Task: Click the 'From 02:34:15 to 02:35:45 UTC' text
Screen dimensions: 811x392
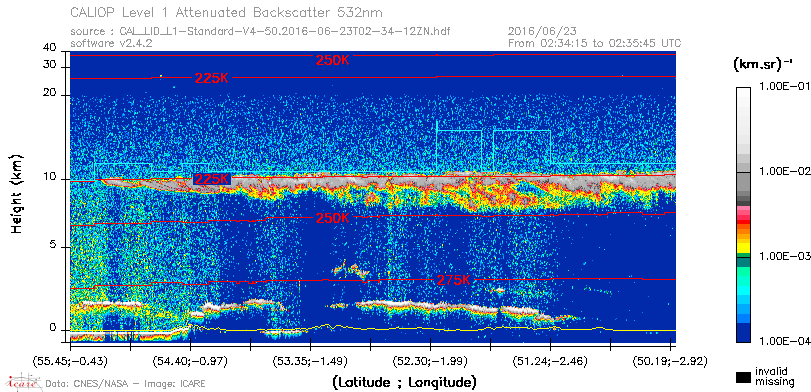Action: 595,43
